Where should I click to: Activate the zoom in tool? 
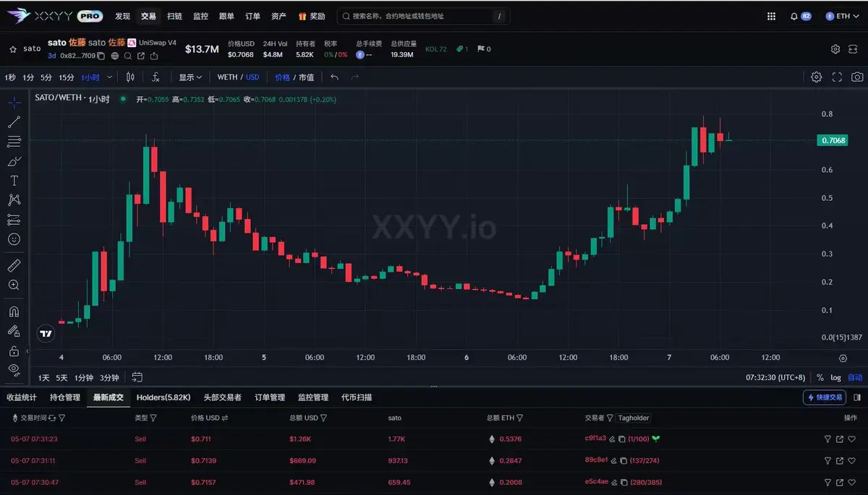click(x=14, y=285)
